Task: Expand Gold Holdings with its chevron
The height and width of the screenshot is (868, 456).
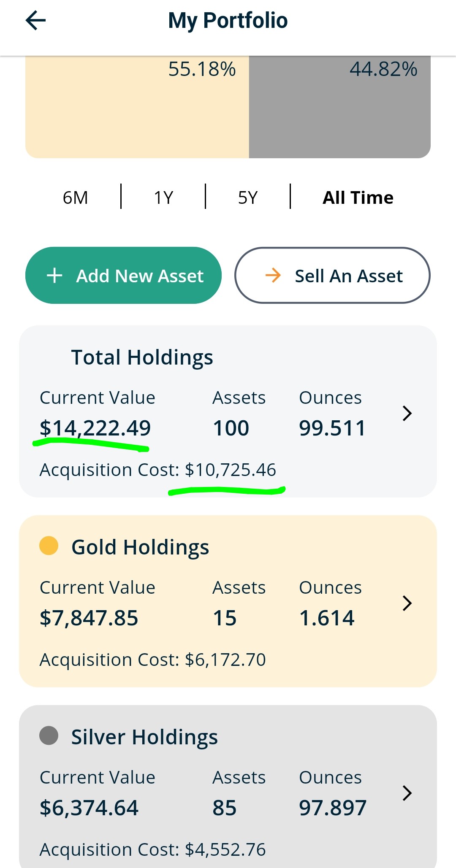Action: tap(407, 603)
